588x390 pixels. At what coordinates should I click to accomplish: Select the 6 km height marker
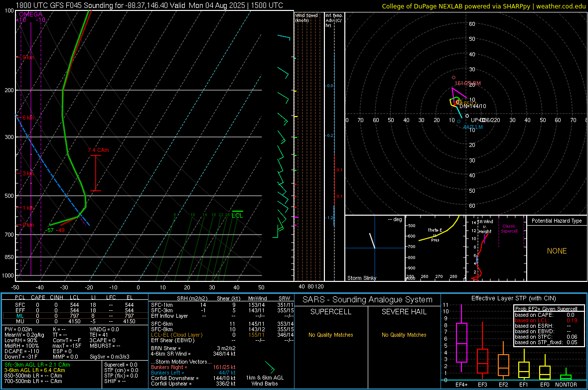point(28,118)
